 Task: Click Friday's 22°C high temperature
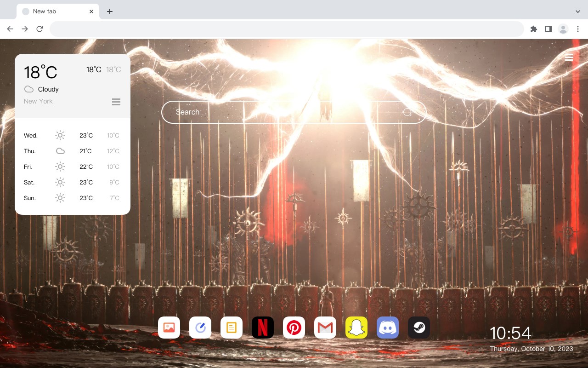point(86,167)
